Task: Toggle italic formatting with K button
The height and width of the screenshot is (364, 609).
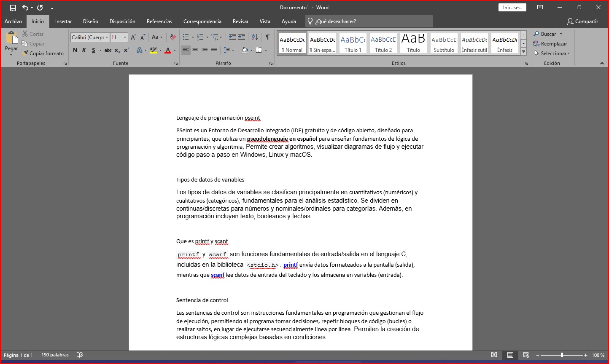Action: coord(84,50)
